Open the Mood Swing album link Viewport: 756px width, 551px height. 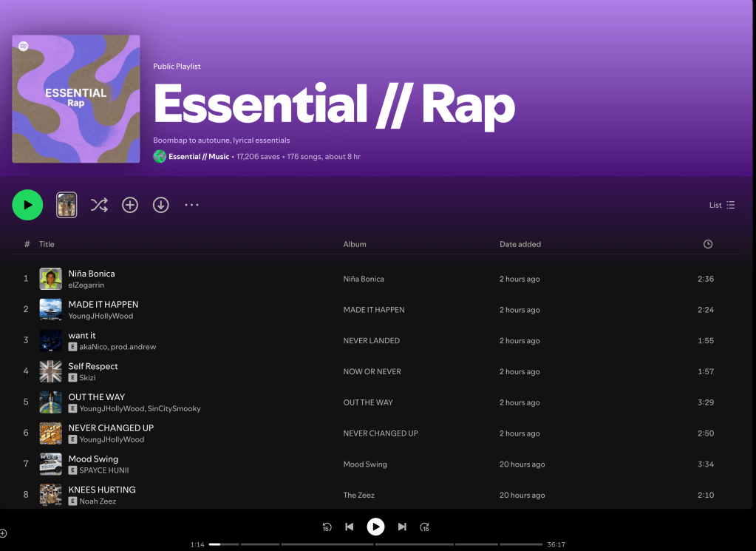(x=365, y=464)
